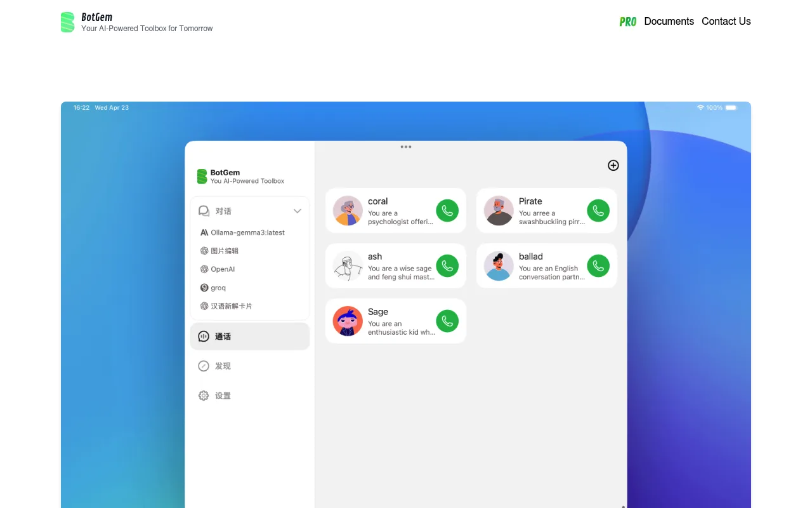Click the 'Sage' character name
Viewport: 812px width, 508px height.
(378, 312)
